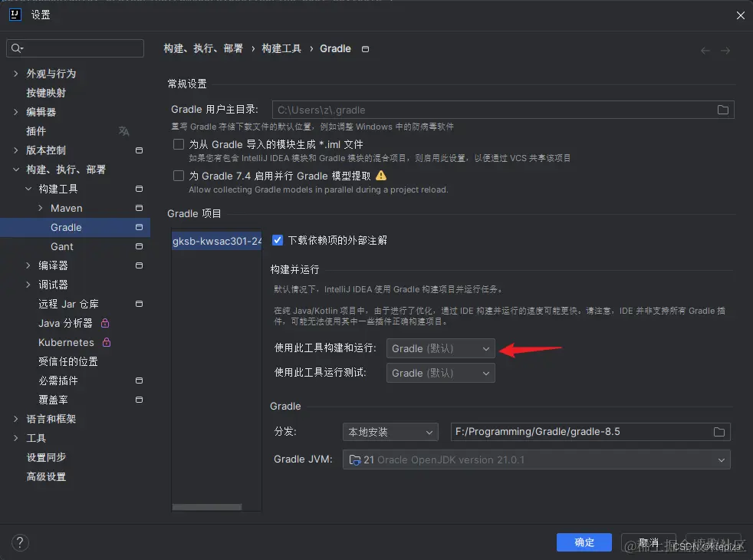Click the lock icon next to Kubernetes
The width and height of the screenshot is (753, 560).
coord(107,342)
